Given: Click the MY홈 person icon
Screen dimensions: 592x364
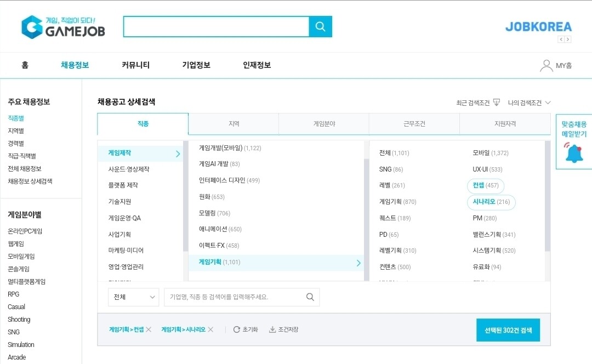Looking at the screenshot, I should (546, 65).
